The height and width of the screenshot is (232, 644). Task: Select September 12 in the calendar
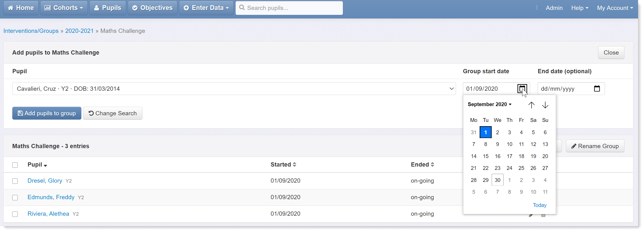pyautogui.click(x=533, y=144)
